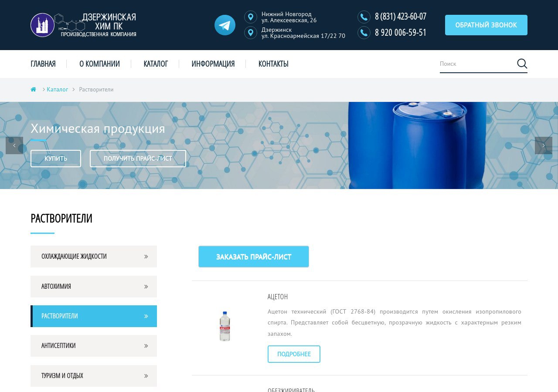This screenshot has width=558, height=392.
Task: Go to previous banner slide
Action: (14, 145)
